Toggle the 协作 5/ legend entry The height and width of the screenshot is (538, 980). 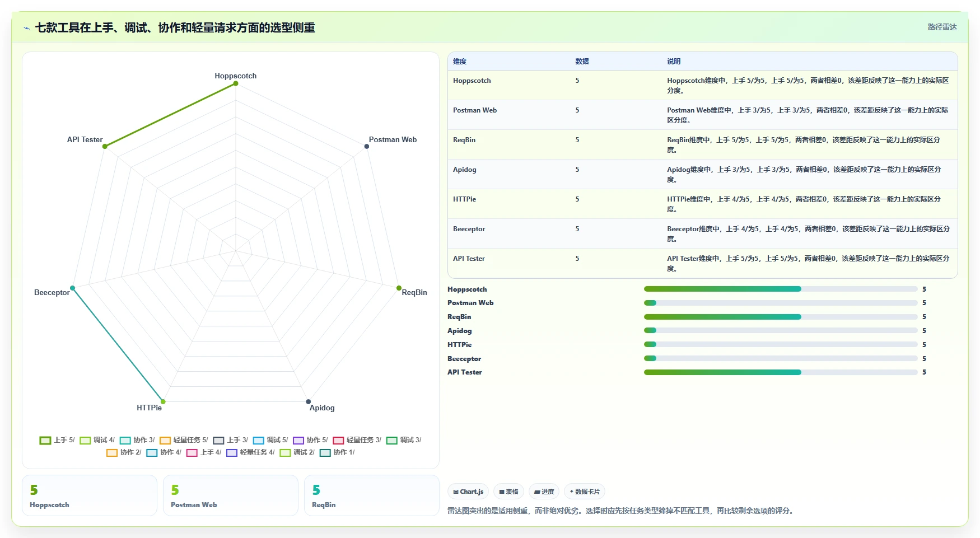[310, 440]
